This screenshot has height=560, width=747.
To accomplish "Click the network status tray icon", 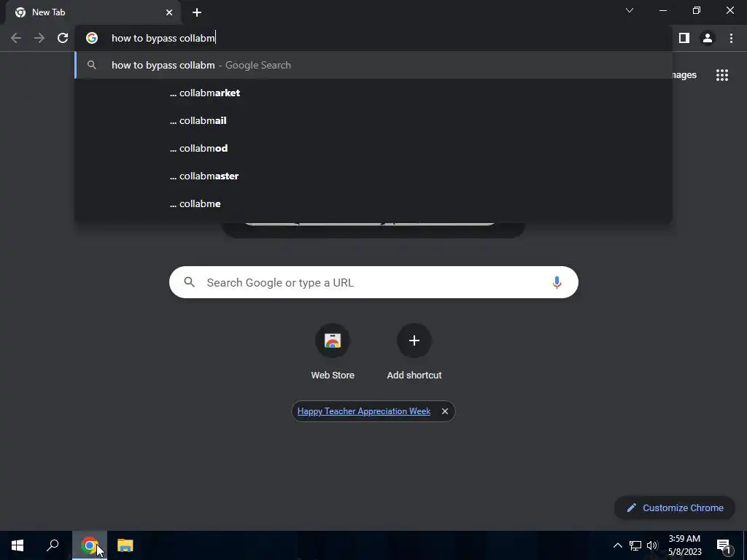I will coord(635,545).
